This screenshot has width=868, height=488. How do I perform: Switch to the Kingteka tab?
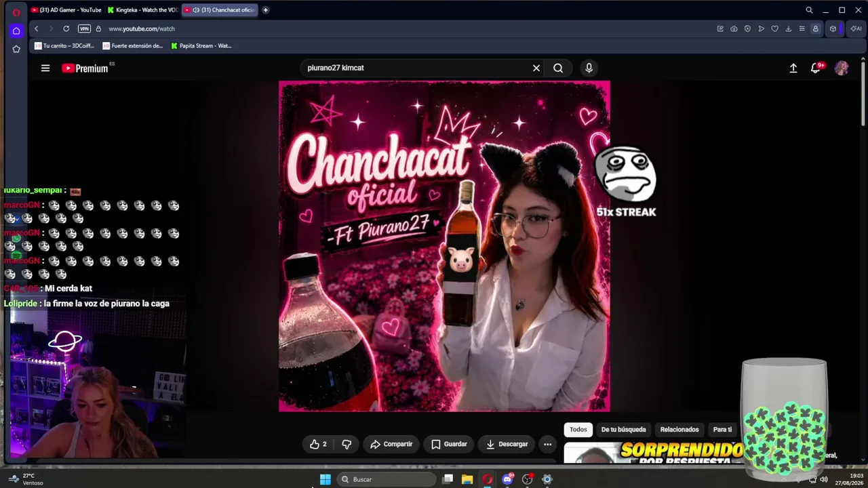click(142, 10)
